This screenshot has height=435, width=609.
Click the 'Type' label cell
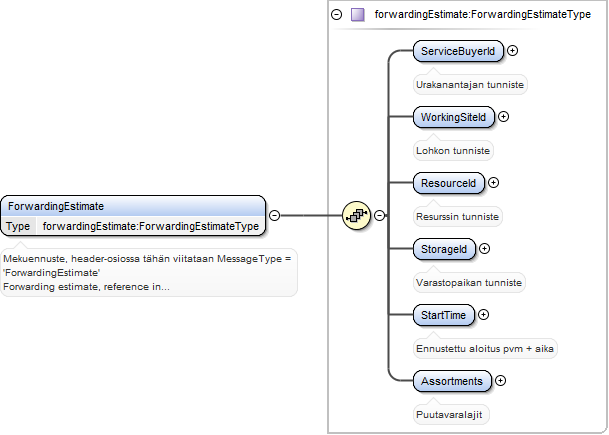[18, 226]
